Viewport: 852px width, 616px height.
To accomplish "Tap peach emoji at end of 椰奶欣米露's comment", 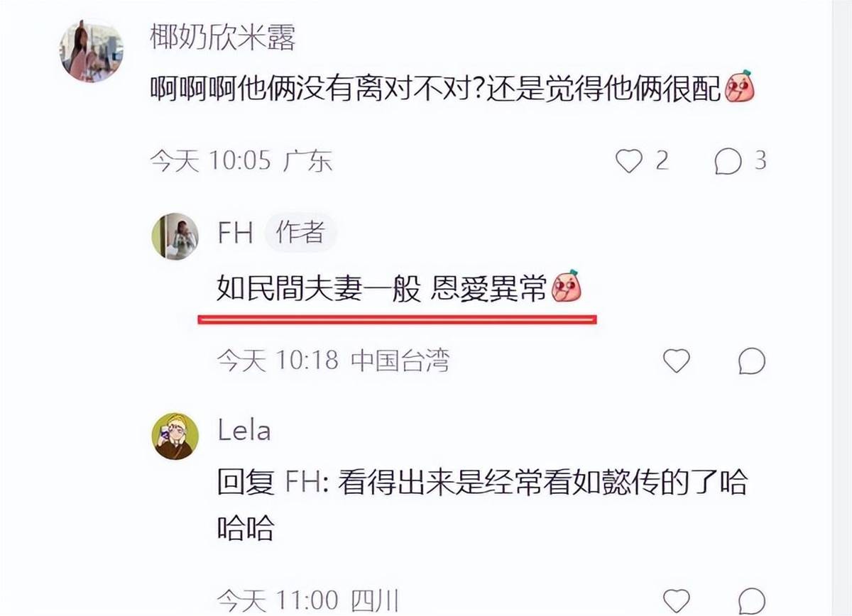I will 738,89.
